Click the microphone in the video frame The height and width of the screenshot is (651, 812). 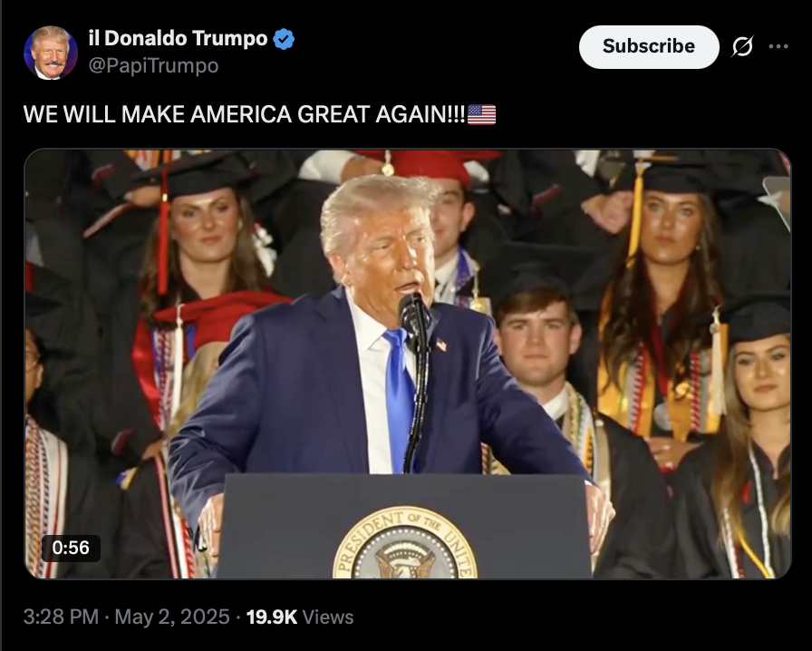pos(414,317)
